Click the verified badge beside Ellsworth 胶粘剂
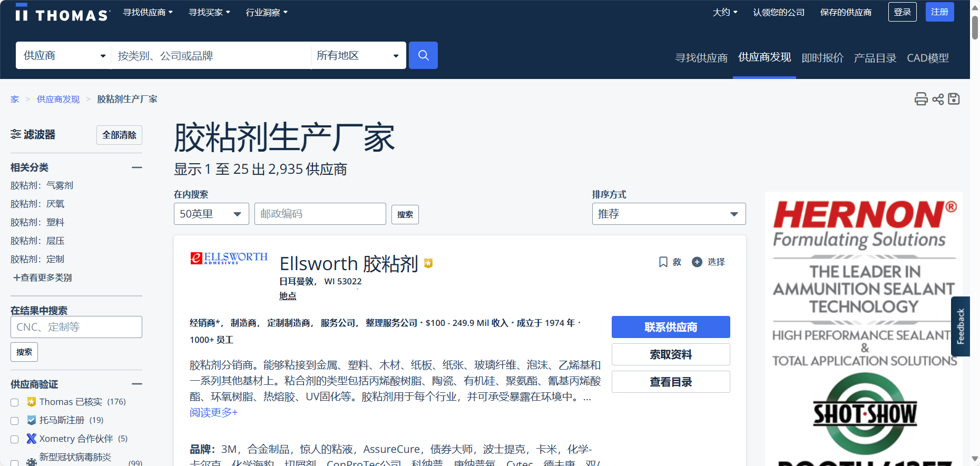980x466 pixels. (428, 263)
